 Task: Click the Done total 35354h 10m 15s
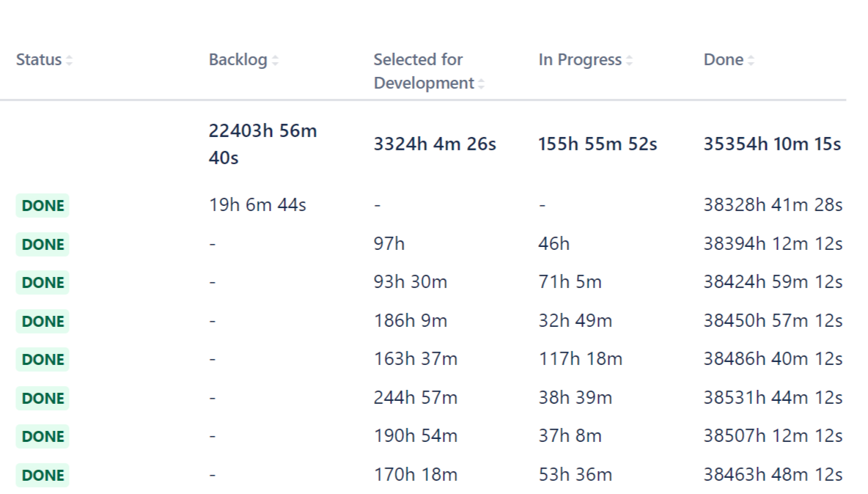click(772, 144)
